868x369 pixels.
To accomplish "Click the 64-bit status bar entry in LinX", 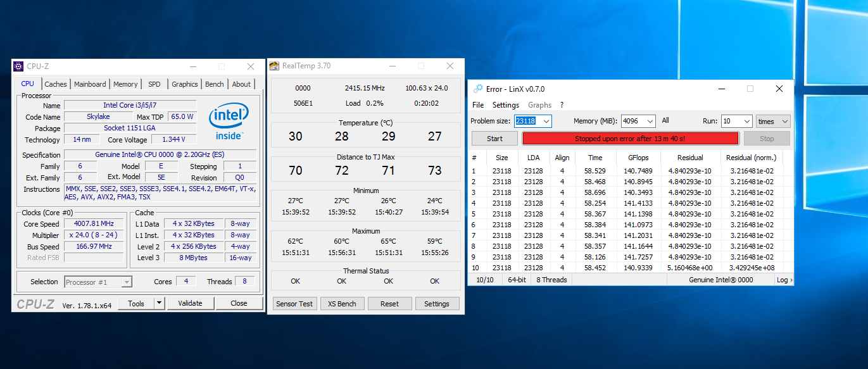I will pyautogui.click(x=516, y=280).
